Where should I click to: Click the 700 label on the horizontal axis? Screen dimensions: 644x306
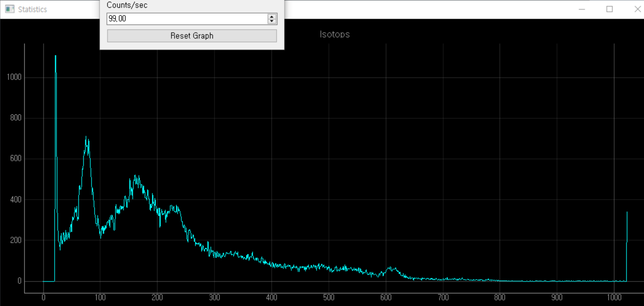(443, 297)
